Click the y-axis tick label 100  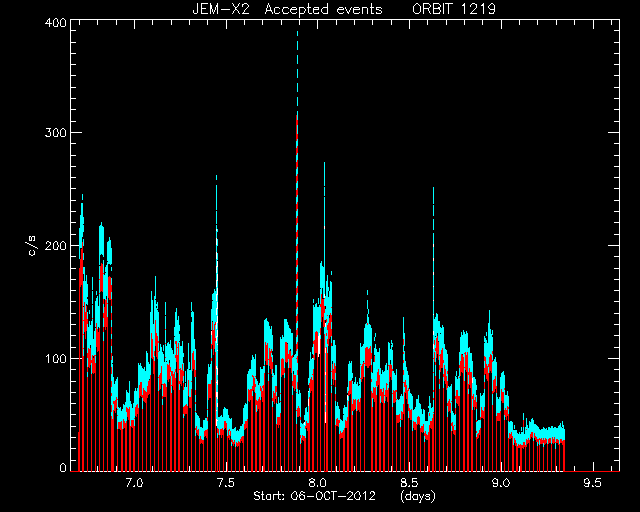(55, 358)
